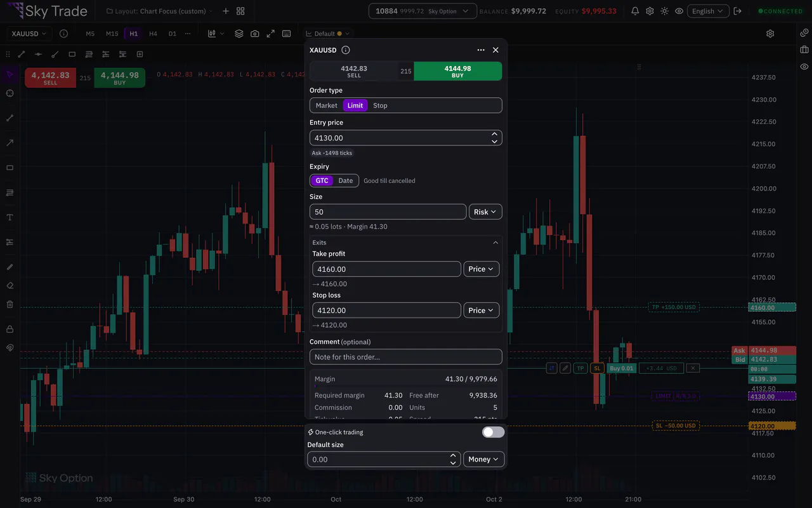The image size is (812, 508).
Task: Open chart settings gear at right
Action: [770, 34]
